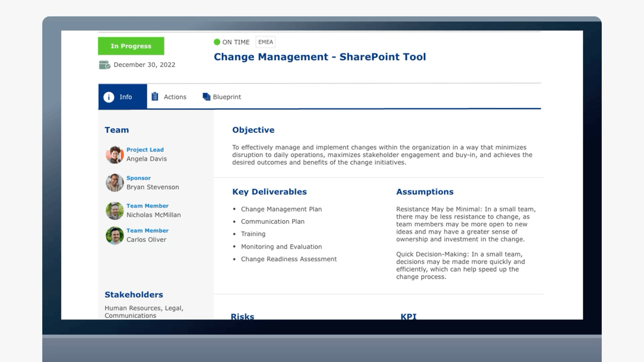Select Carlos Oliver's avatar photo
644x362 pixels.
point(115,236)
